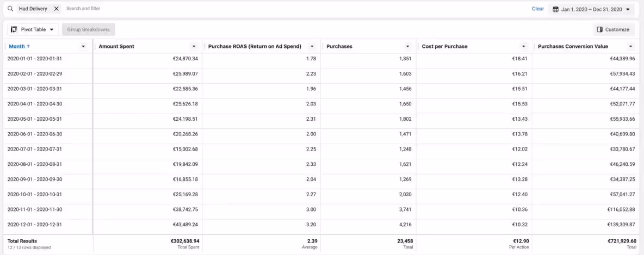Open the date range Jan 1, 2020 dropdown
This screenshot has width=644, height=255.
tap(591, 9)
